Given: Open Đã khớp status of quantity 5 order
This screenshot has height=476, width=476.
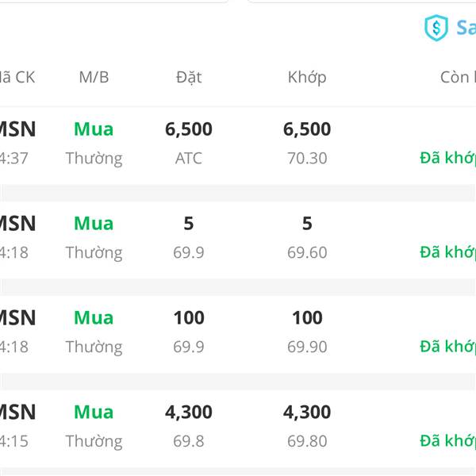Looking at the screenshot, I should click(x=447, y=252).
